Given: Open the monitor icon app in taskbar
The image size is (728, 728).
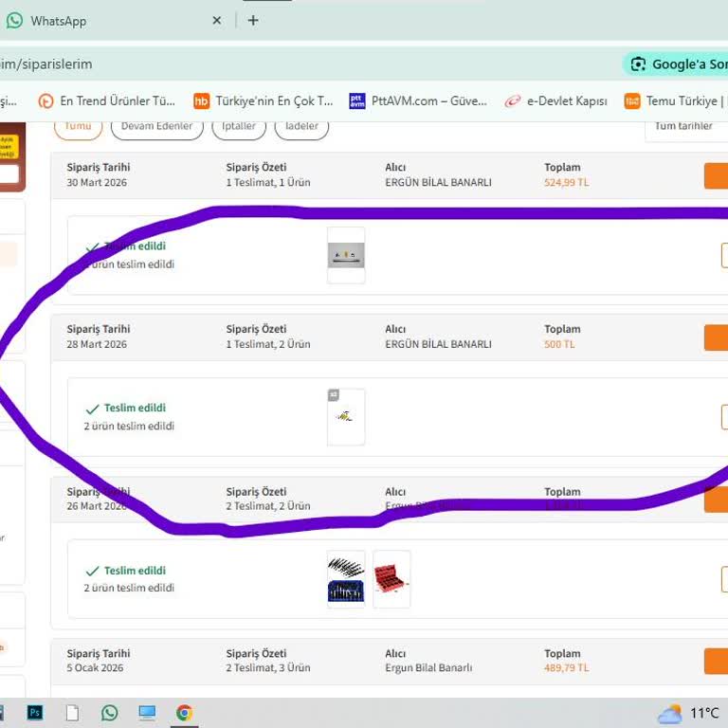Looking at the screenshot, I should click(x=147, y=713).
